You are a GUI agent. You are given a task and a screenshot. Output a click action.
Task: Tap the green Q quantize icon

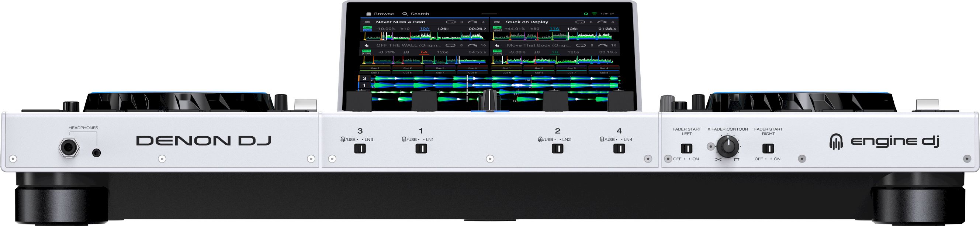tap(586, 14)
